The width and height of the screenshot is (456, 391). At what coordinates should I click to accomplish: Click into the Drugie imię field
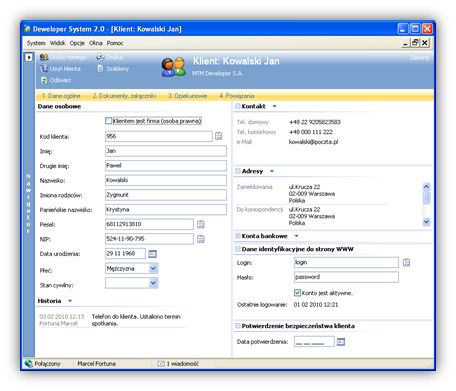click(x=166, y=166)
